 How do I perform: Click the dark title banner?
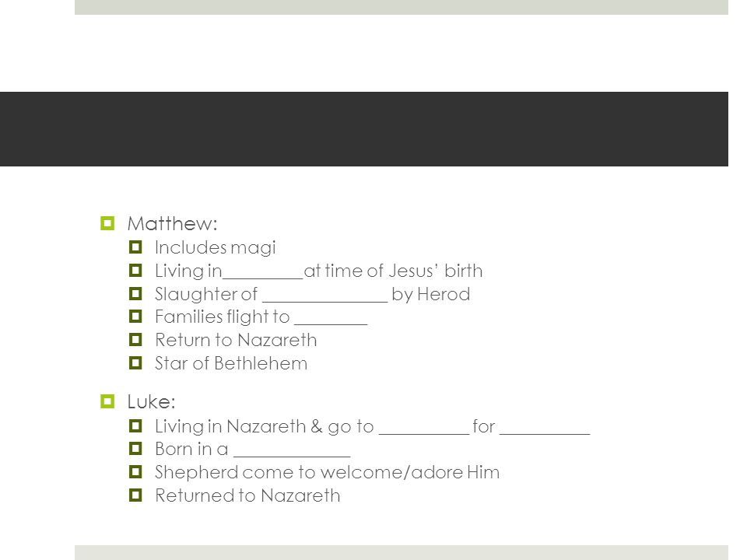(x=364, y=129)
